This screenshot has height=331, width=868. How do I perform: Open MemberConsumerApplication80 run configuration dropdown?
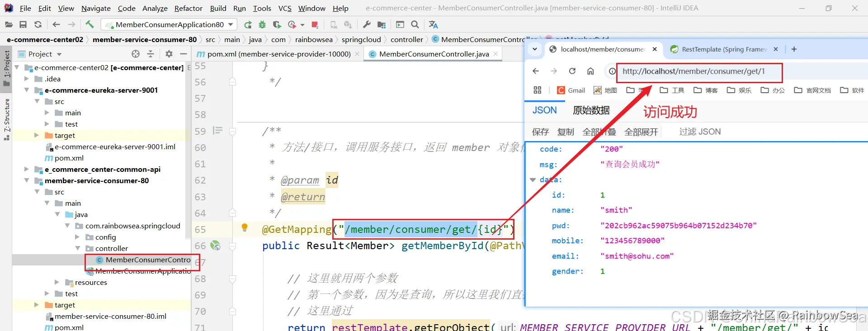tap(169, 24)
